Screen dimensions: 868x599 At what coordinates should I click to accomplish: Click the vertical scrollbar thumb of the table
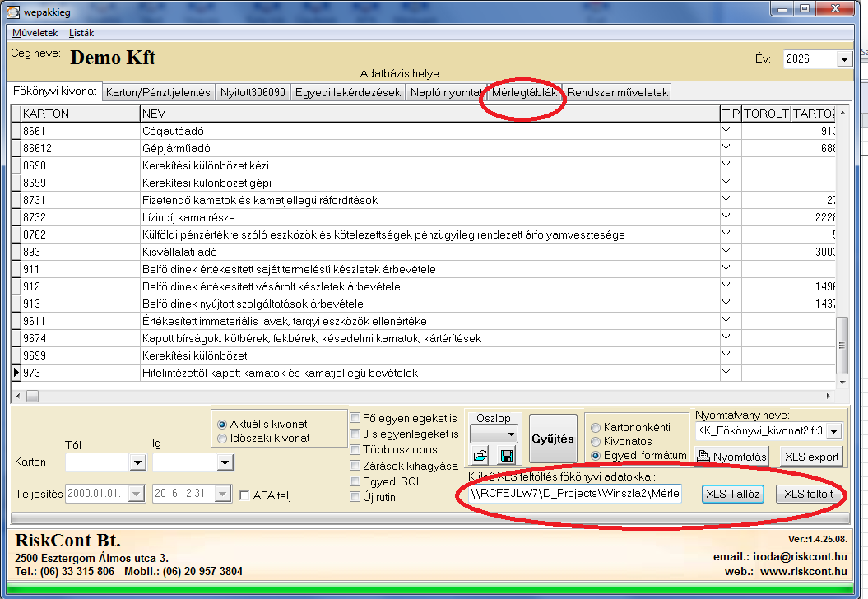[842, 346]
